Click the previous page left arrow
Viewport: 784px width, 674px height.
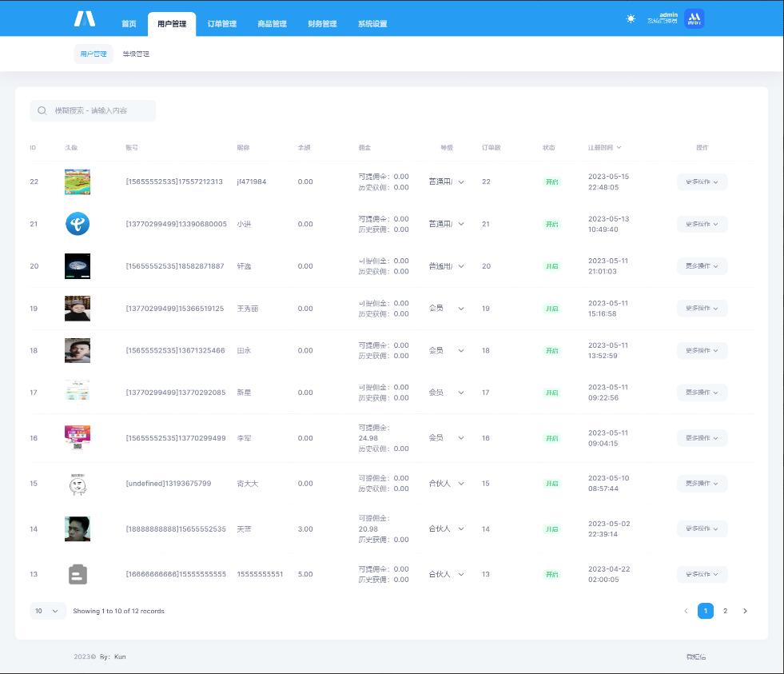(x=686, y=611)
